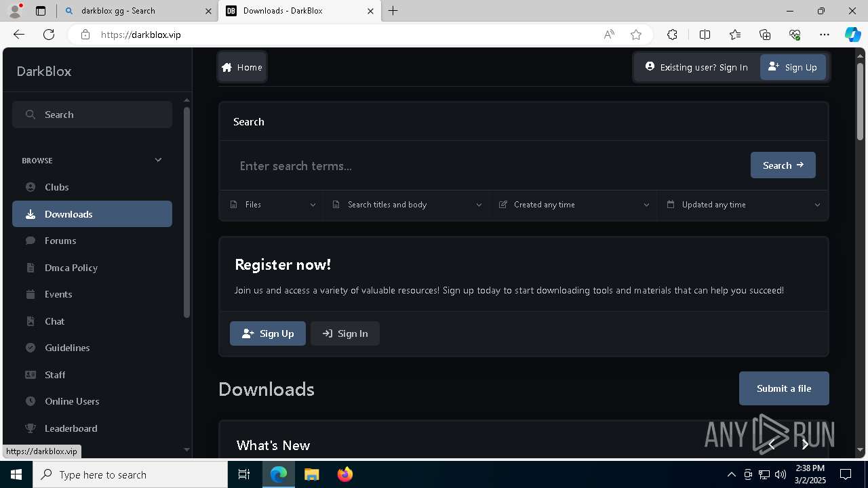Open the Favorites list icon

pyautogui.click(x=735, y=35)
